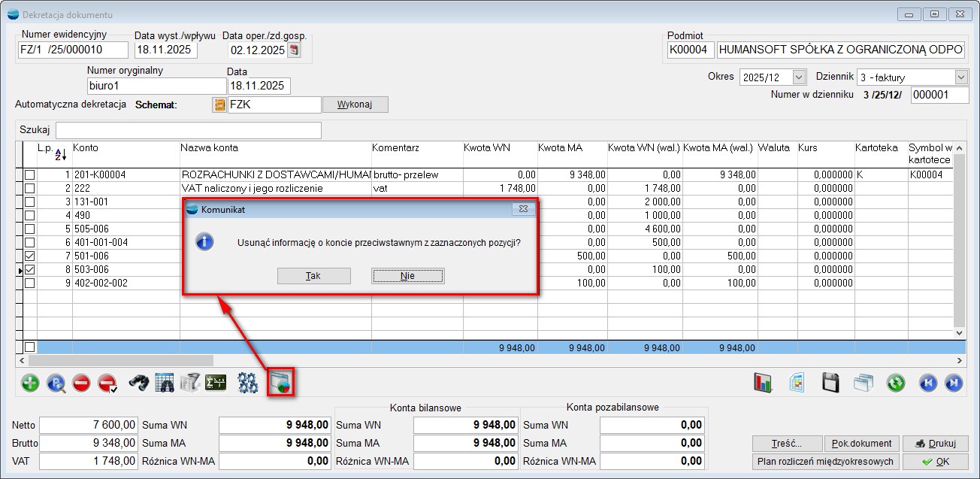This screenshot has height=479, width=980.
Task: Click the bar chart icon
Action: pos(763,383)
